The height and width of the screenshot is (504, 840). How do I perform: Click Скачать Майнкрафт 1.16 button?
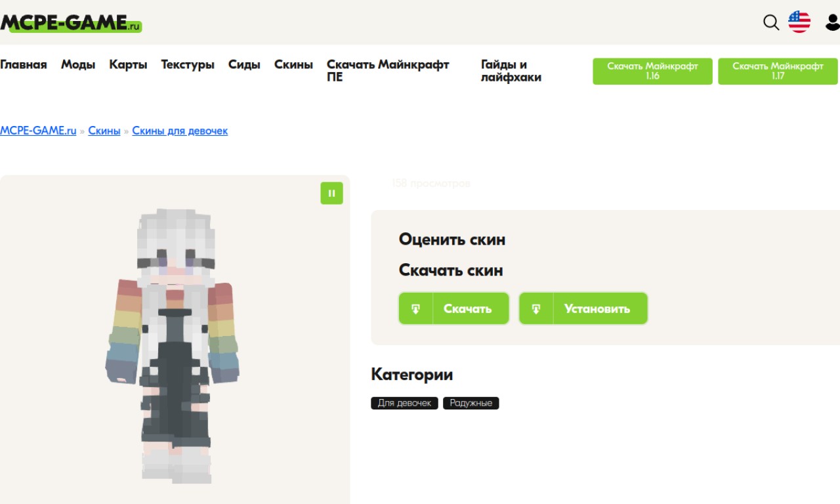click(652, 71)
